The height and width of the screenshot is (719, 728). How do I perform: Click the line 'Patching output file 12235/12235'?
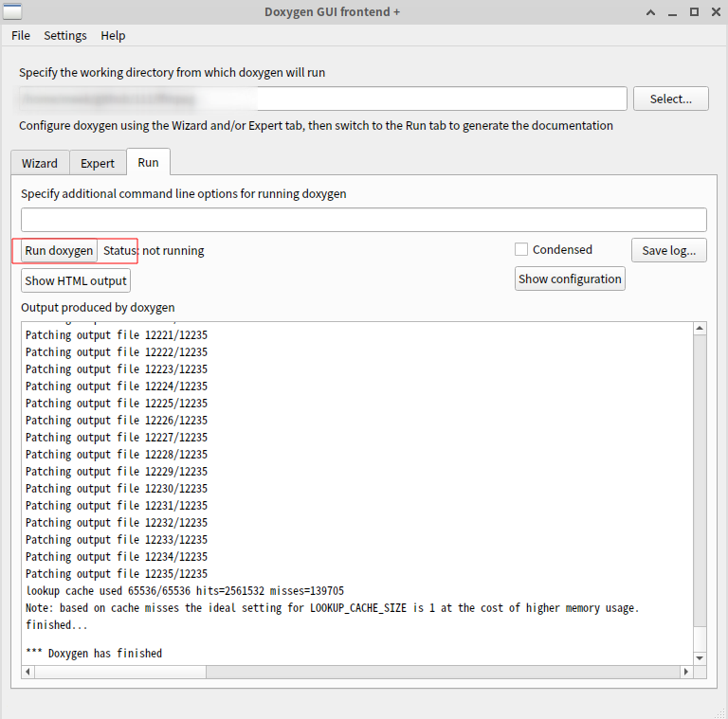(117, 574)
